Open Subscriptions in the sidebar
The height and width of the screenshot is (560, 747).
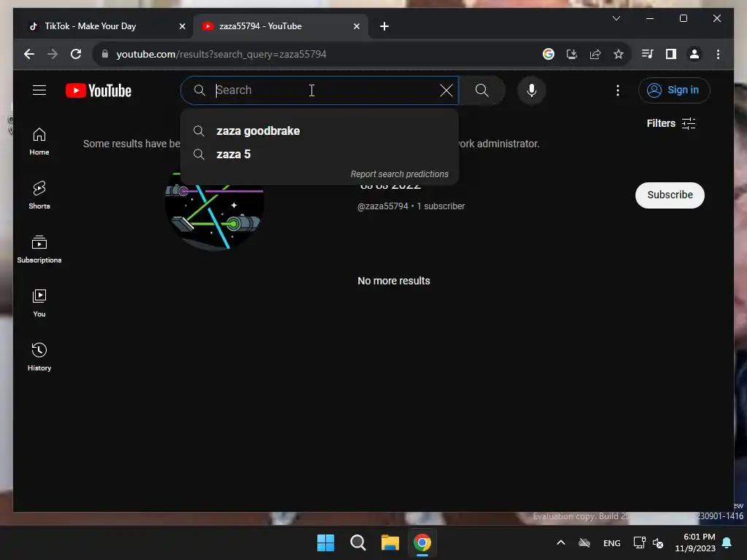tap(39, 249)
